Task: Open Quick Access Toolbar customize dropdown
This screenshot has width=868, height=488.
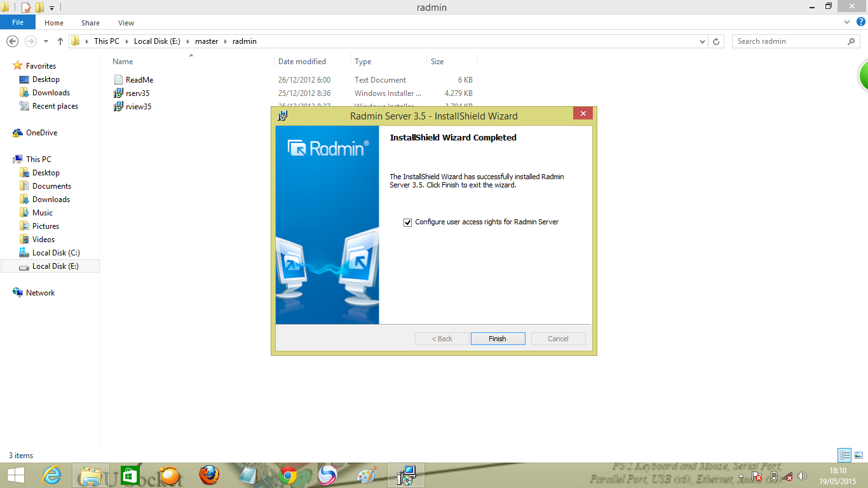Action: click(51, 8)
